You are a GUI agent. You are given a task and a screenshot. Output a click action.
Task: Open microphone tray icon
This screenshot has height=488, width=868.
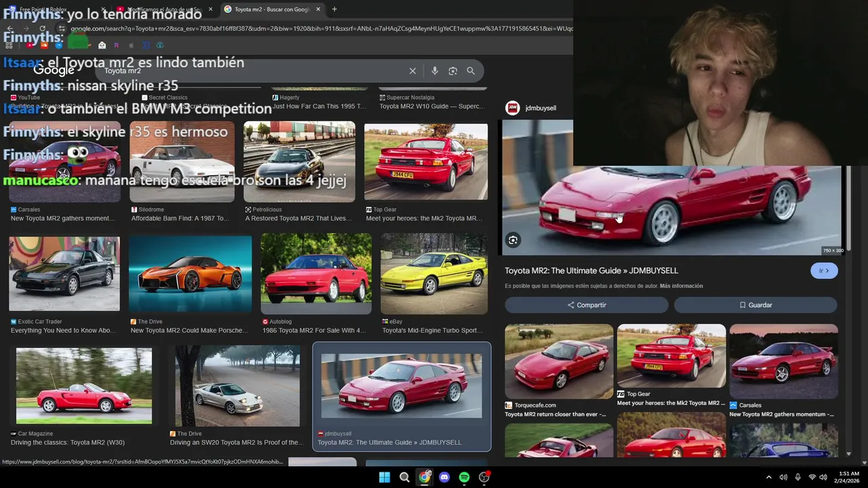pos(797,477)
